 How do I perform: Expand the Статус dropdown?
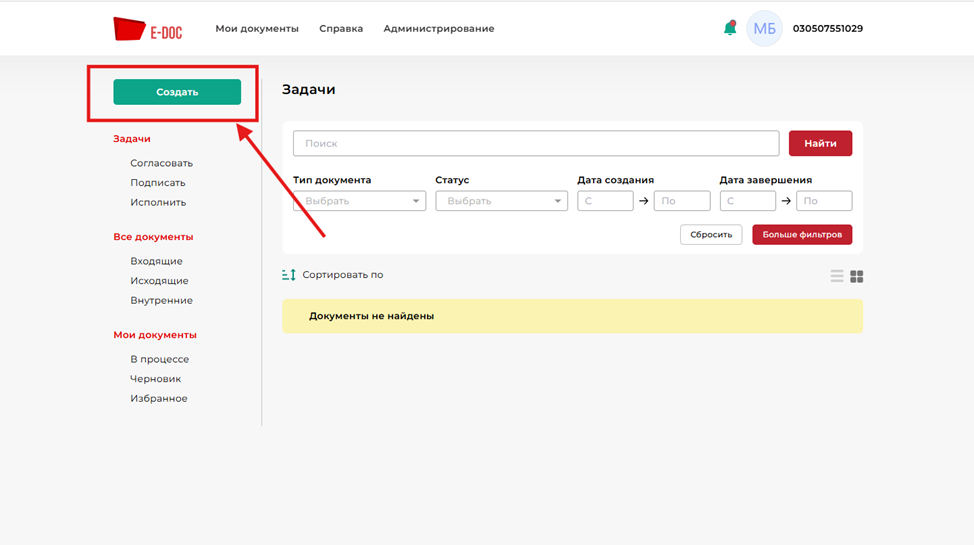pos(501,201)
